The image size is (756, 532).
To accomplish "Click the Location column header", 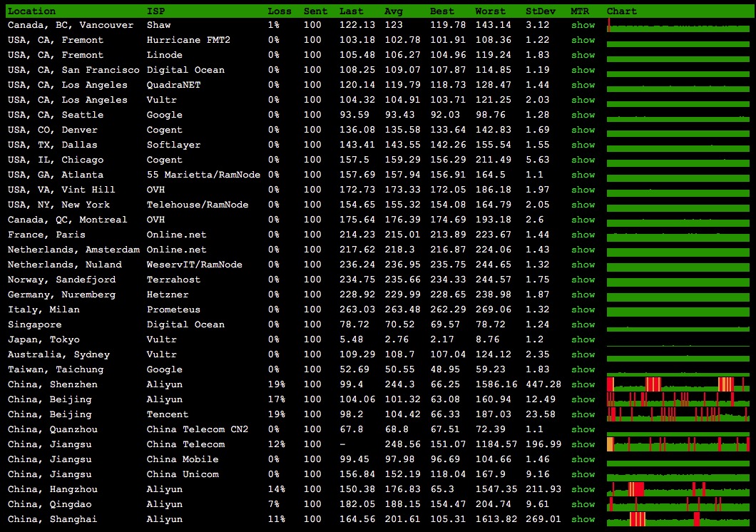I will coord(32,11).
